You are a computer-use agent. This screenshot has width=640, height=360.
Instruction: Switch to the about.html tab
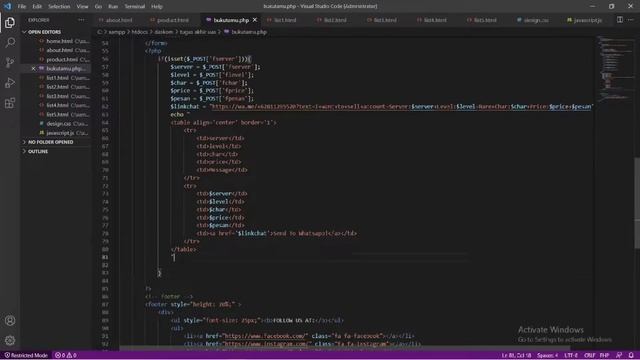119,20
